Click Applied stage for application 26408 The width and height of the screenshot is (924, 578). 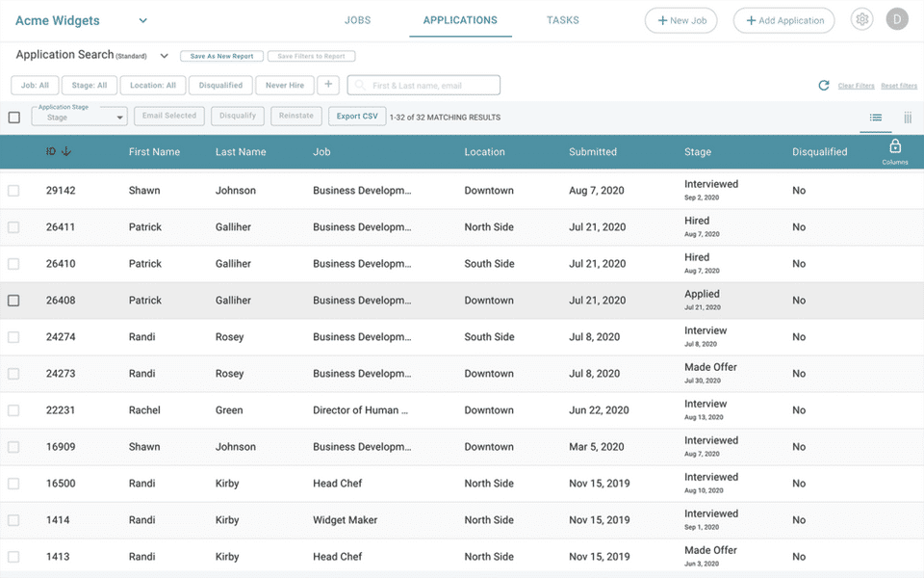702,294
